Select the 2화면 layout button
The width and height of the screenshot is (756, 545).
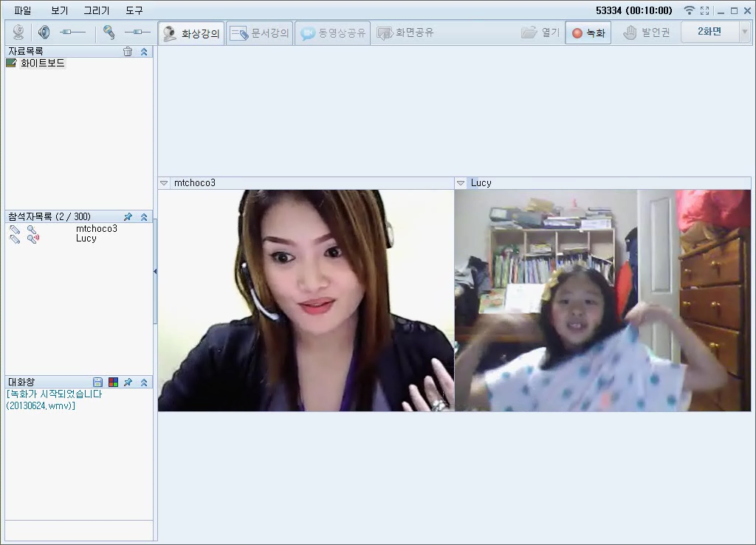pyautogui.click(x=709, y=32)
